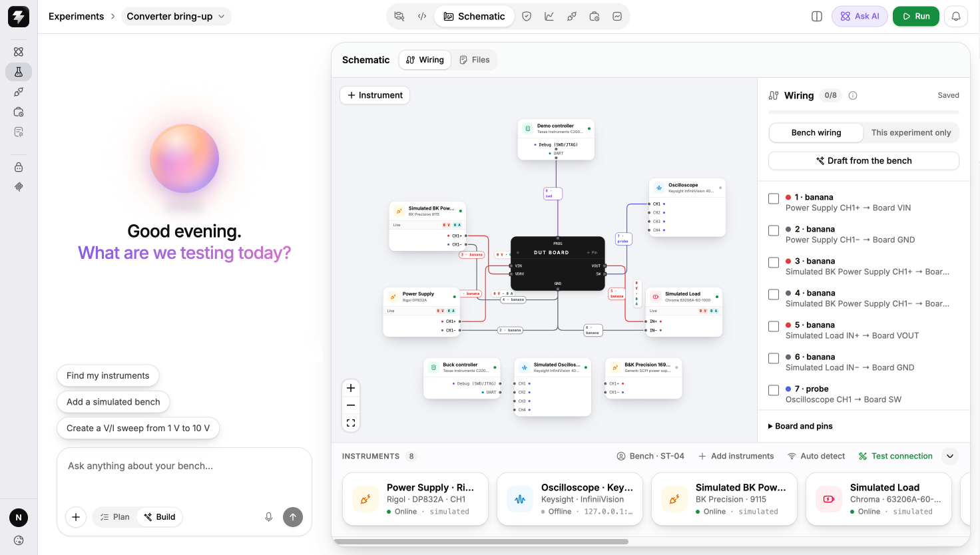
Task: Open the Converter bring-up dropdown
Action: coord(176,17)
